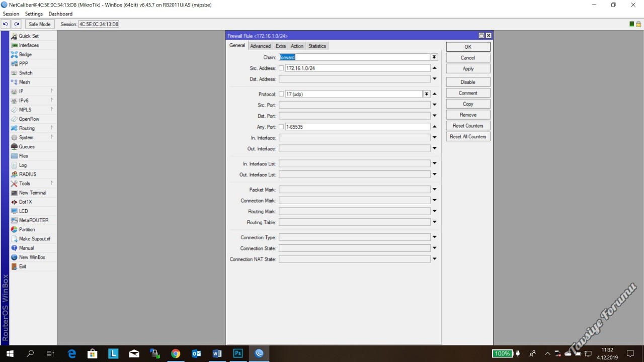Click the Apply button
Viewport: 644px width, 362px height.
[x=468, y=69]
